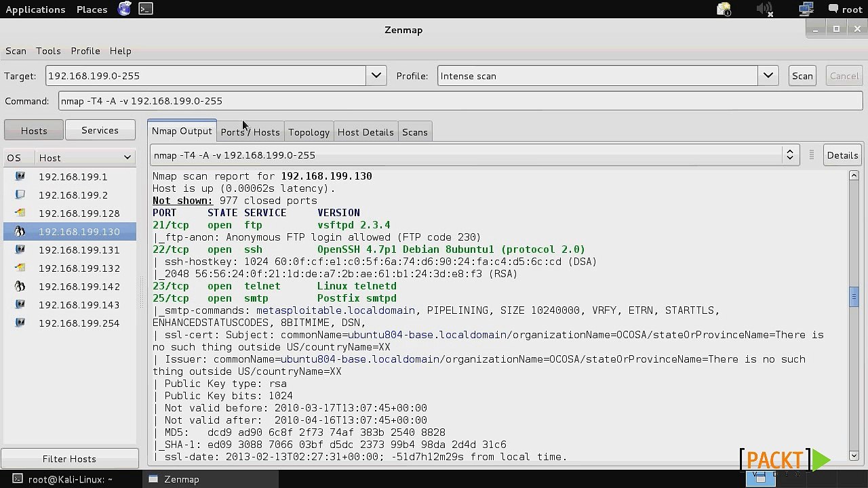Click the notification icon in top panel
868x488 pixels.
coord(724,9)
